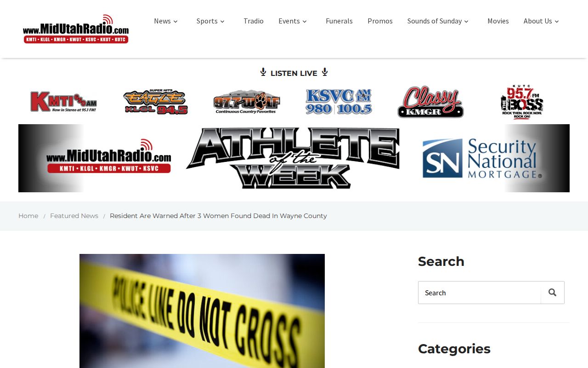Image resolution: width=588 pixels, height=368 pixels.
Task: Expand the Sounds of Sunday menu
Action: tap(438, 21)
